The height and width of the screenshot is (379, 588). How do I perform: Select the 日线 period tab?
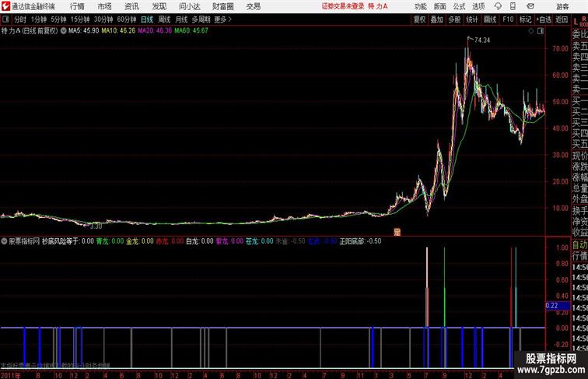pos(147,19)
